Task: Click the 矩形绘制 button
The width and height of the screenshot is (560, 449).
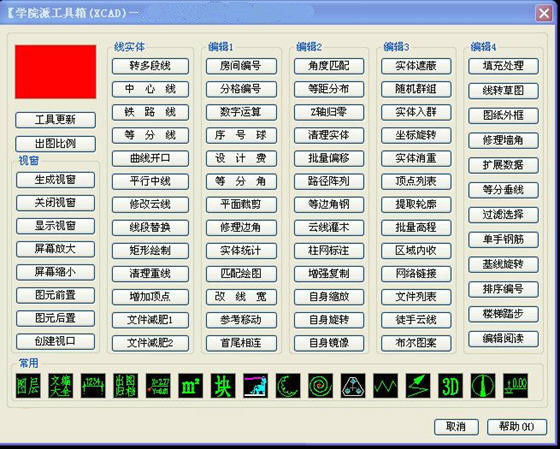Action: coord(150,251)
